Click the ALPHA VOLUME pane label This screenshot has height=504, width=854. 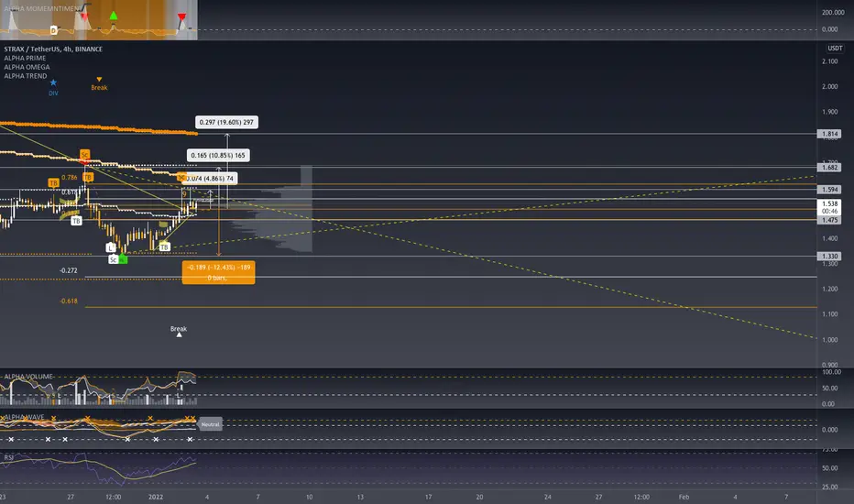(x=28, y=377)
